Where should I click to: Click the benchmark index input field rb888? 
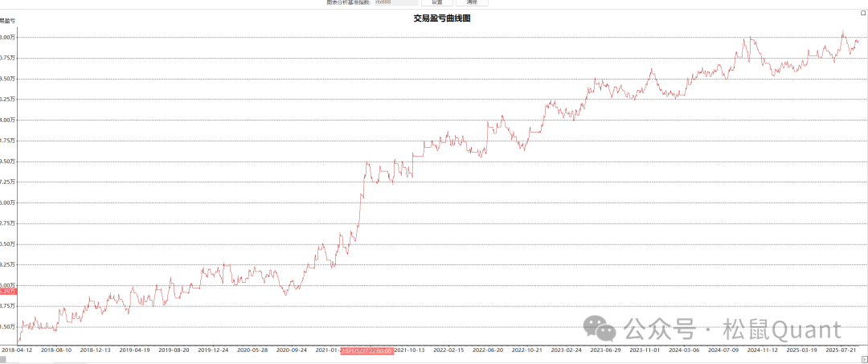(395, 2)
